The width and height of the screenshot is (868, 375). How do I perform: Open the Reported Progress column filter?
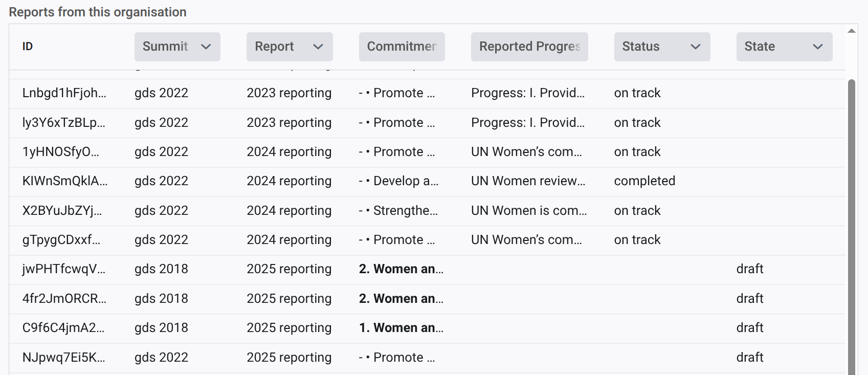pyautogui.click(x=529, y=47)
